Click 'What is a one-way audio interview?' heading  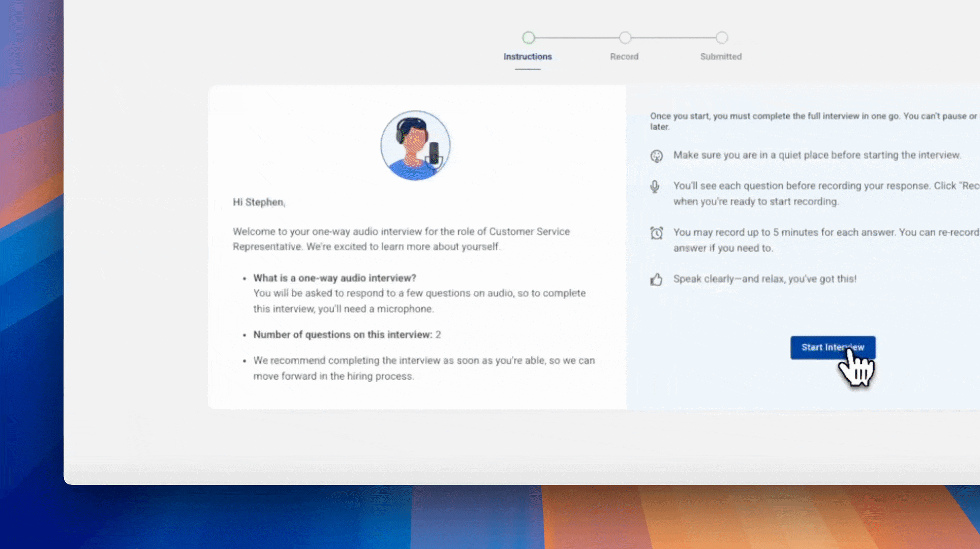334,278
